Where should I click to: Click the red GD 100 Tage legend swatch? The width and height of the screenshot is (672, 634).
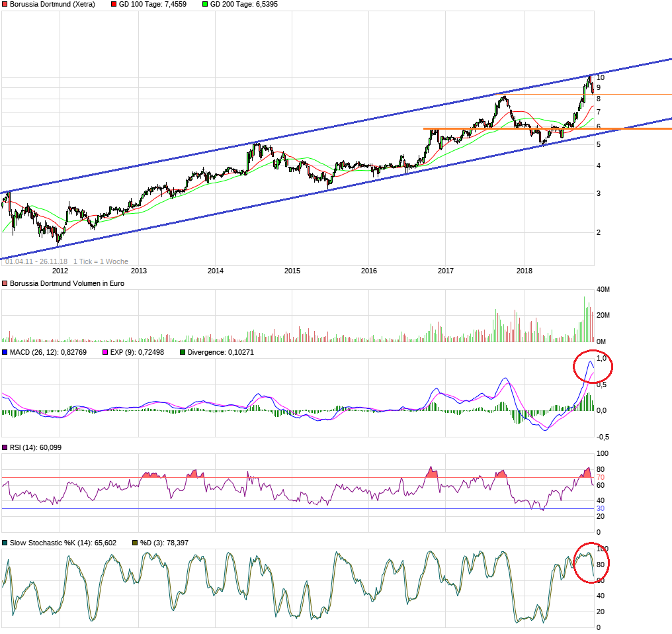114,4
